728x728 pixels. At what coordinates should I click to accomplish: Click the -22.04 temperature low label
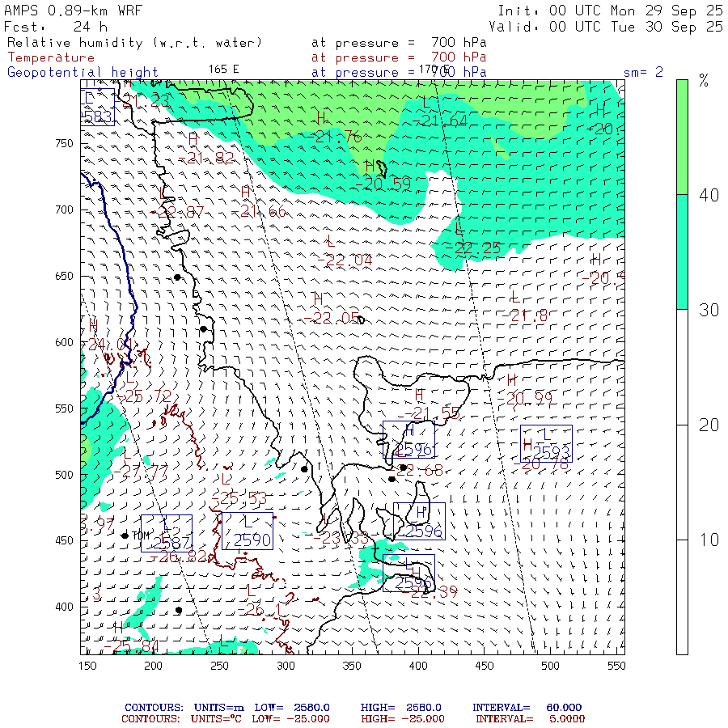[x=348, y=260]
